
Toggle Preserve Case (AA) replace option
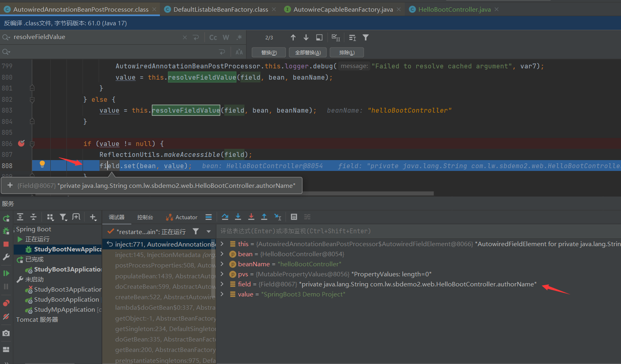[x=239, y=52]
